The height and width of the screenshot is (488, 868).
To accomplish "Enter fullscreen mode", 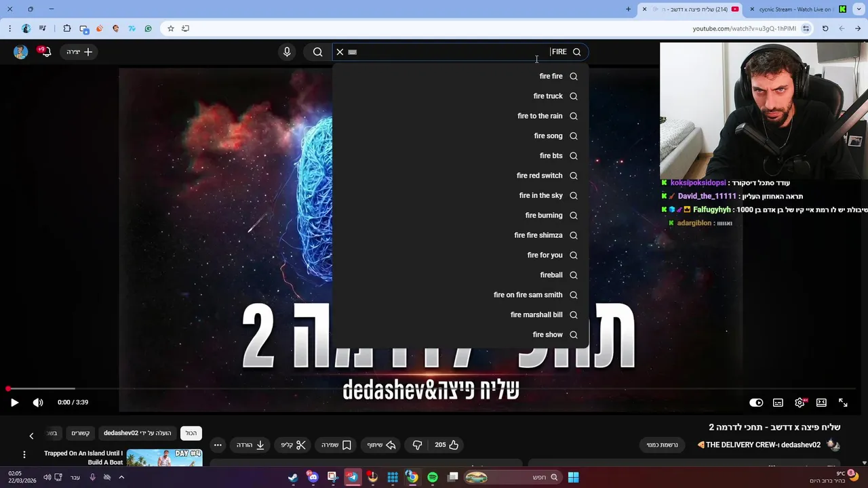I will tap(843, 402).
